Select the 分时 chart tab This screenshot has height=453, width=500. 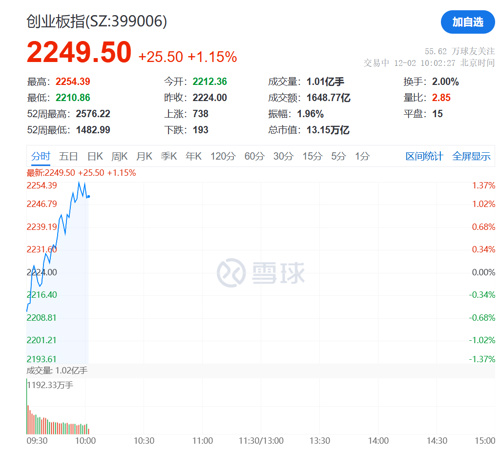pyautogui.click(x=41, y=156)
